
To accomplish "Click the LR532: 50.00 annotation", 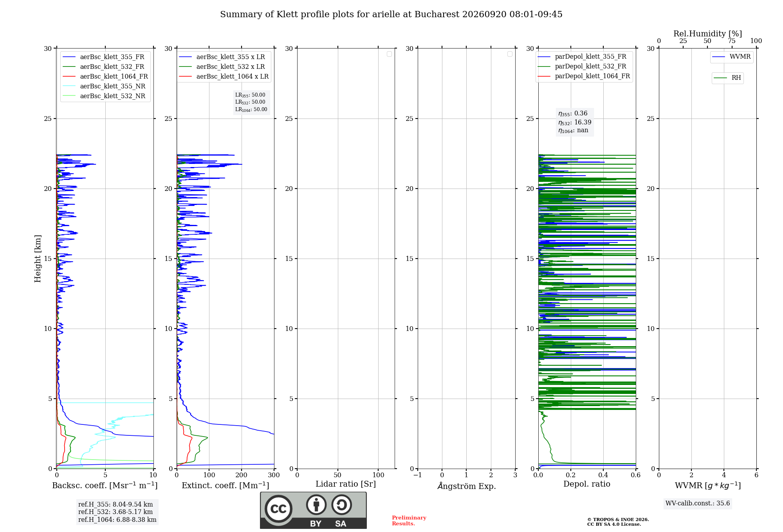I will coord(250,102).
